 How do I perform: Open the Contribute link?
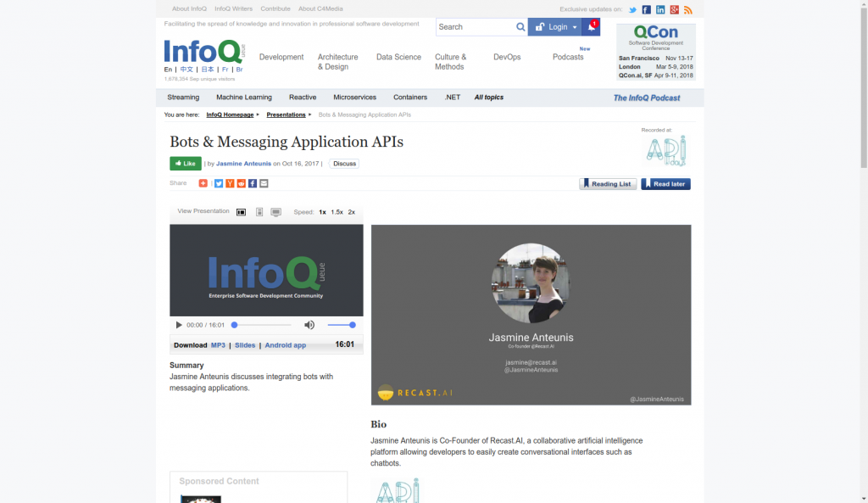275,8
